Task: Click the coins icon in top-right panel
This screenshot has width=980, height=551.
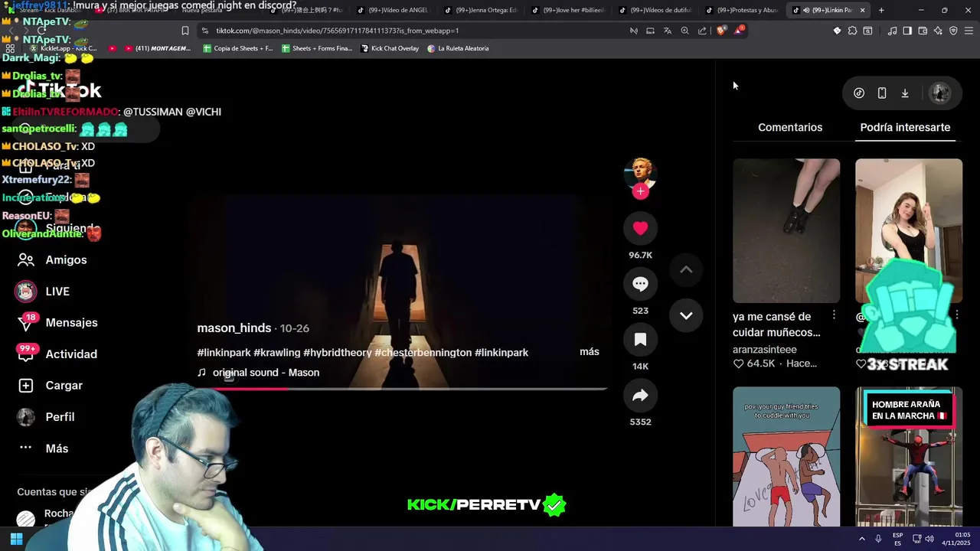Action: 859,93
